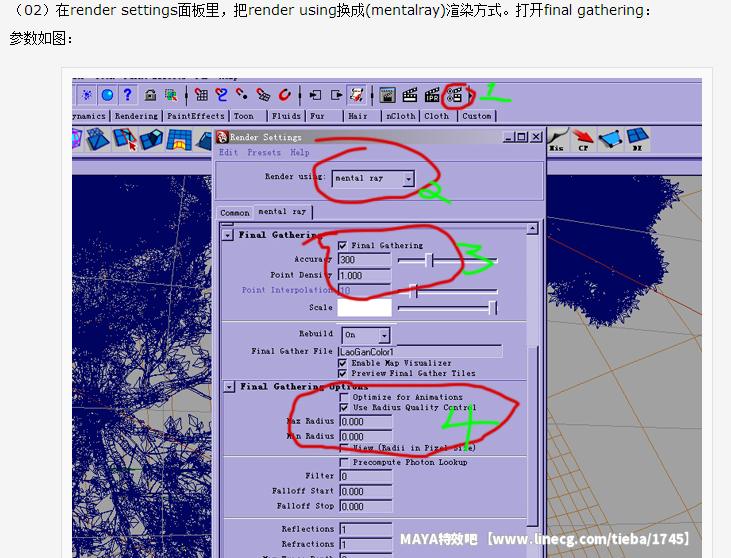The width and height of the screenshot is (731, 558).
Task: Click the lock selection padlock icon
Action: coord(150,95)
